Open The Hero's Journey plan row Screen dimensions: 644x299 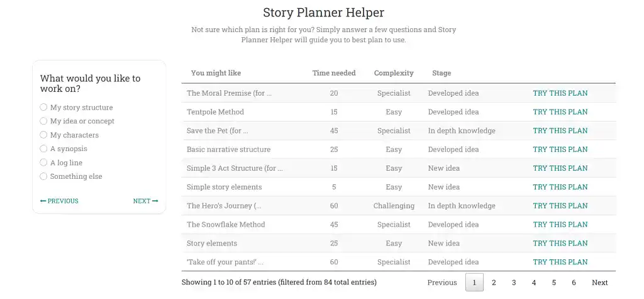pyautogui.click(x=560, y=206)
